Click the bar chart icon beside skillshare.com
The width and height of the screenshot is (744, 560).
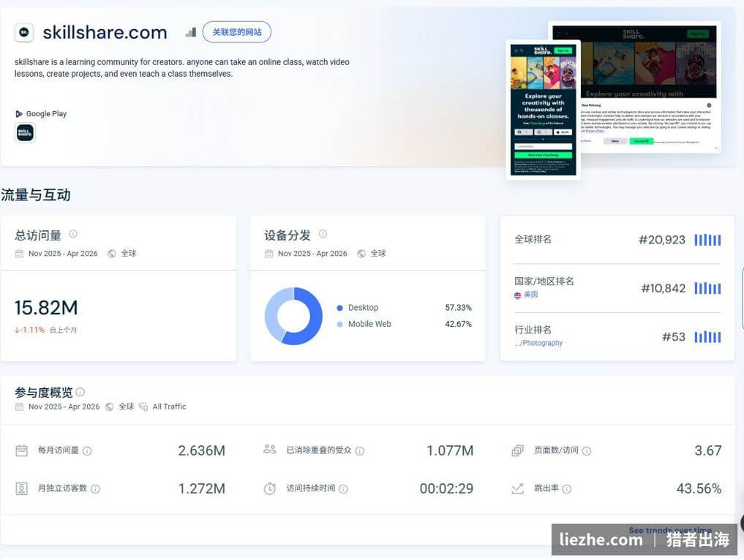(191, 32)
